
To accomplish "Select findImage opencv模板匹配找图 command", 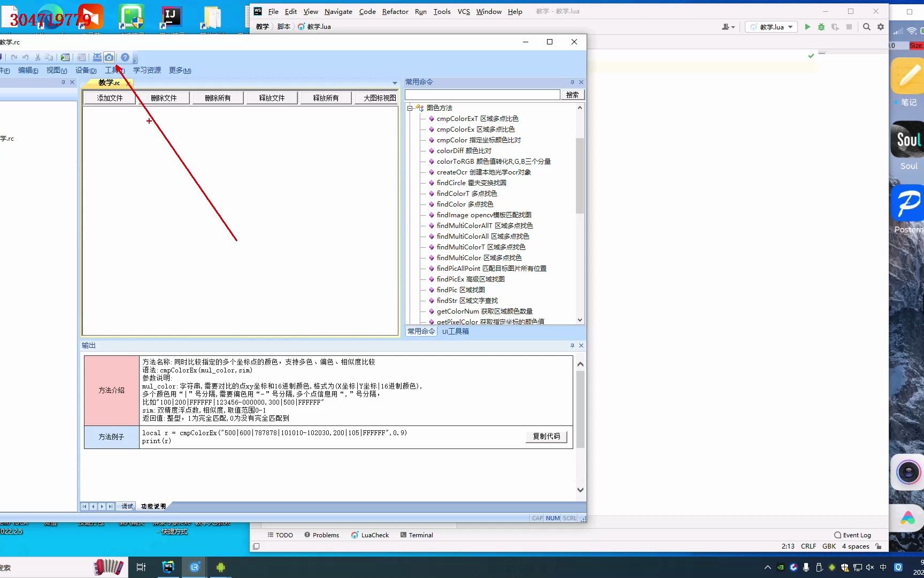I will click(x=483, y=215).
